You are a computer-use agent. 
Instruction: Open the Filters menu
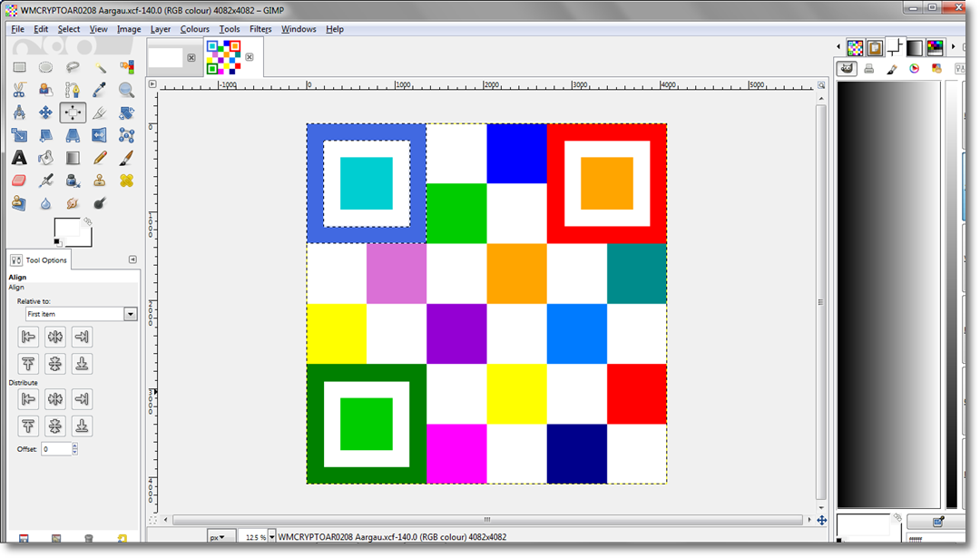[x=260, y=29]
